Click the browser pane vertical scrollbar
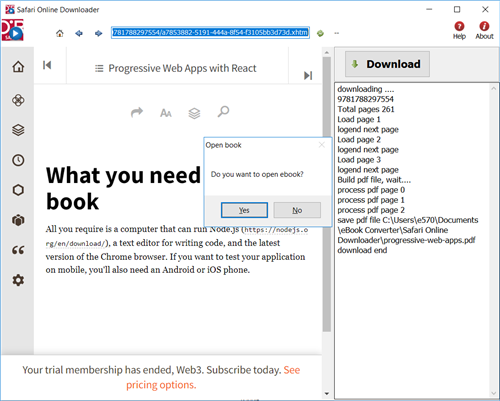500x401 pixels. click(327, 194)
